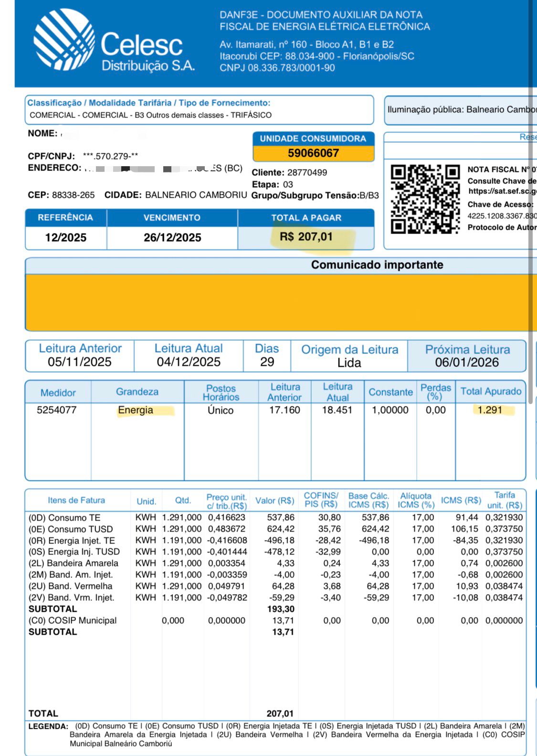Select Leitura Atual date 04/12/2025
Viewport: 537px width, 756px height.
point(189,362)
